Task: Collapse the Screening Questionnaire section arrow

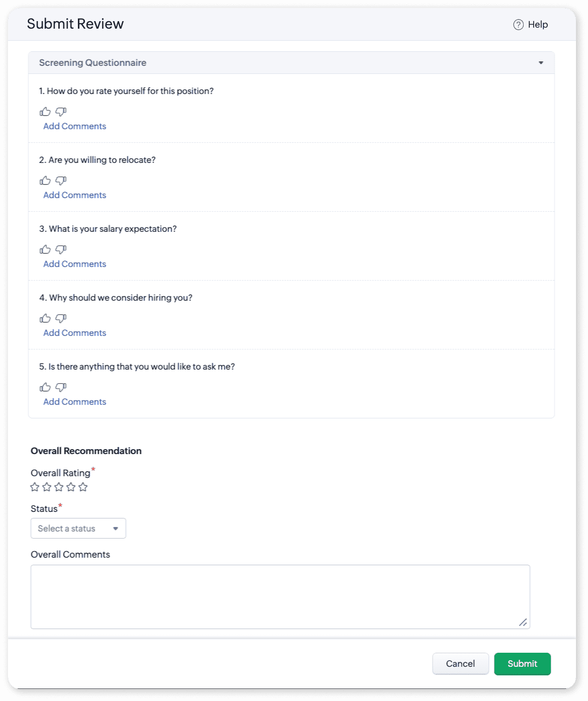Action: pyautogui.click(x=541, y=63)
